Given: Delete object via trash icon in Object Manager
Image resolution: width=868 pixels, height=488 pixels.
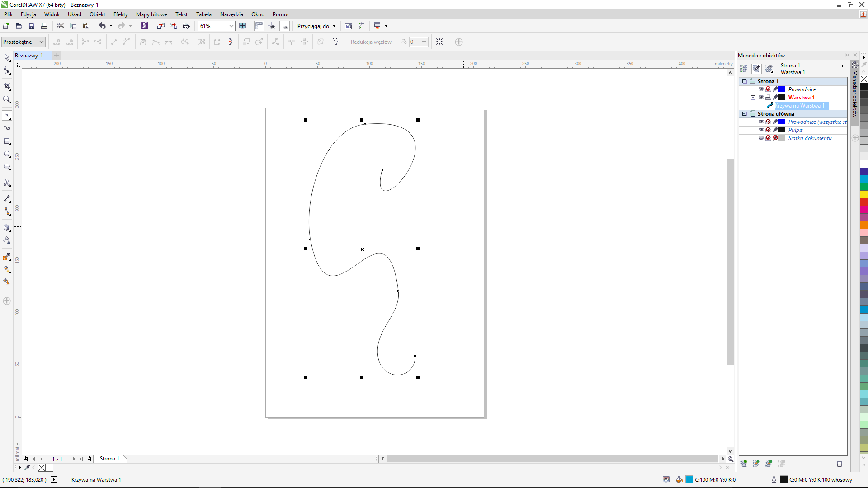Looking at the screenshot, I should 840,463.
